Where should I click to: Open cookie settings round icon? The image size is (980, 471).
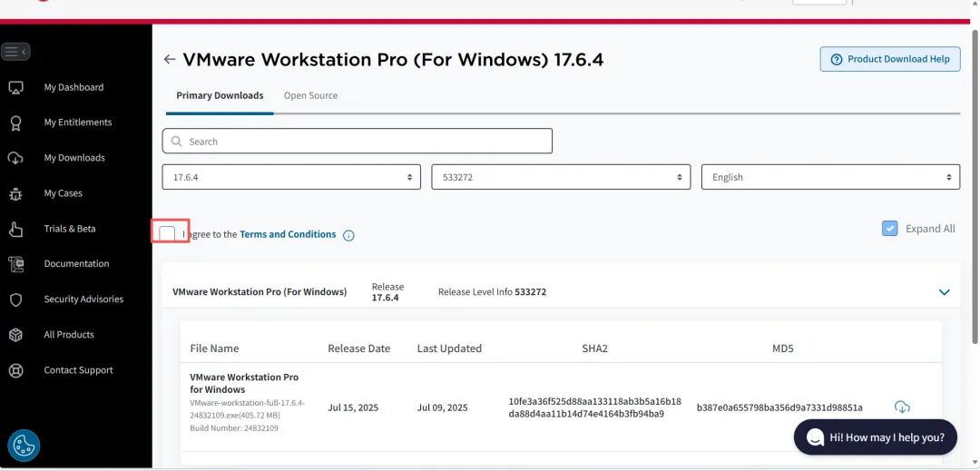(24, 446)
